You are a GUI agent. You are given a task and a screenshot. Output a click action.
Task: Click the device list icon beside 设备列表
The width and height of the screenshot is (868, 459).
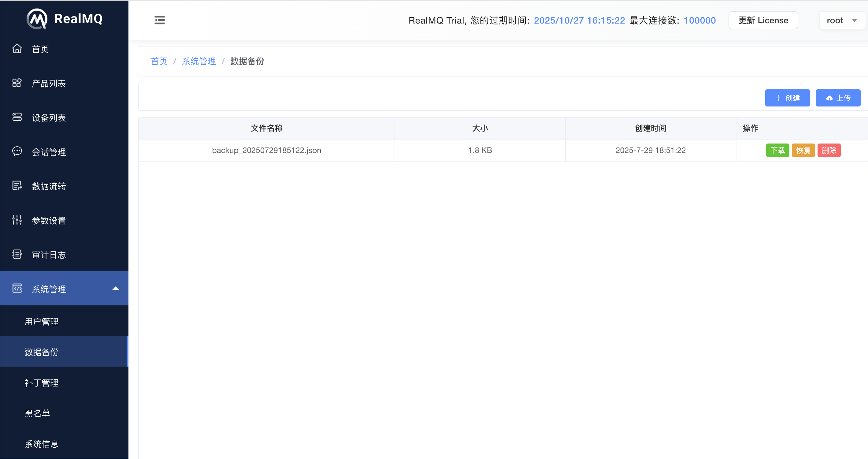[x=17, y=117]
